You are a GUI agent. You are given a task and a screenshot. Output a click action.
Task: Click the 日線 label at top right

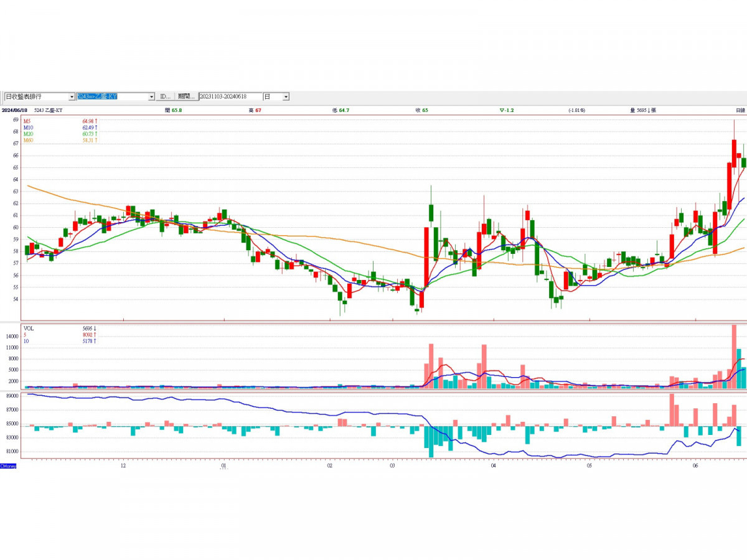tap(740, 110)
